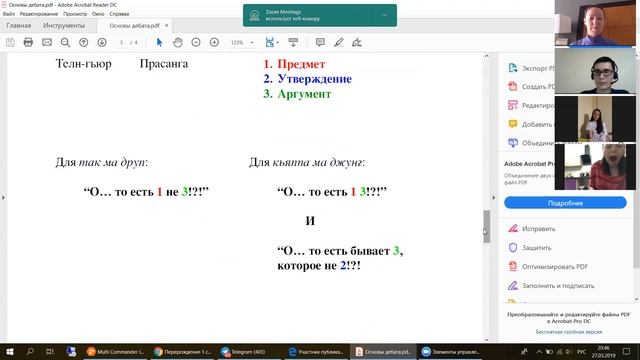Collapse the right tools pane
Viewport: 640px width, 360px height.
(x=493, y=198)
